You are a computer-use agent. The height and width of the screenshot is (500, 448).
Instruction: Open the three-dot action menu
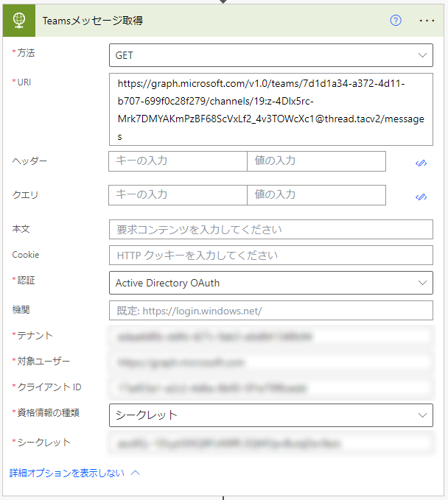point(427,21)
